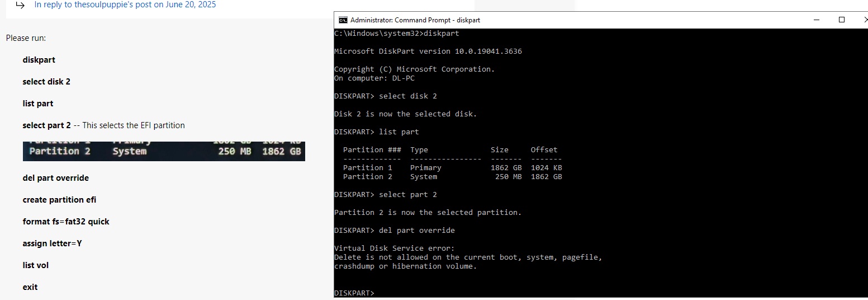The image size is (868, 300).
Task: Click the 'list part' instruction line
Action: pos(38,104)
